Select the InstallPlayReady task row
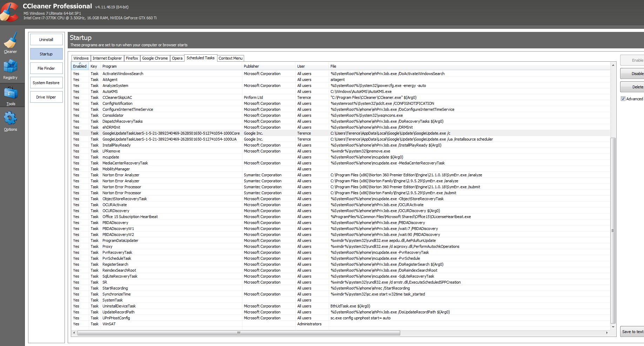This screenshot has width=644, height=346. click(x=341, y=145)
